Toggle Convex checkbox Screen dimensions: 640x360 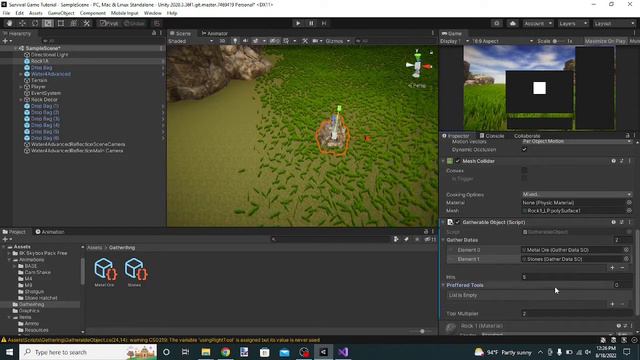coord(524,170)
